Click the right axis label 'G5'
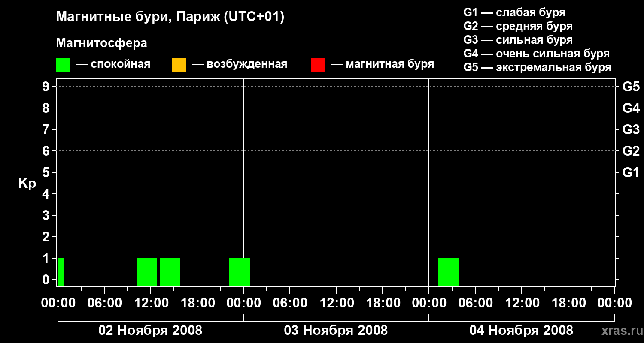 click(x=631, y=87)
